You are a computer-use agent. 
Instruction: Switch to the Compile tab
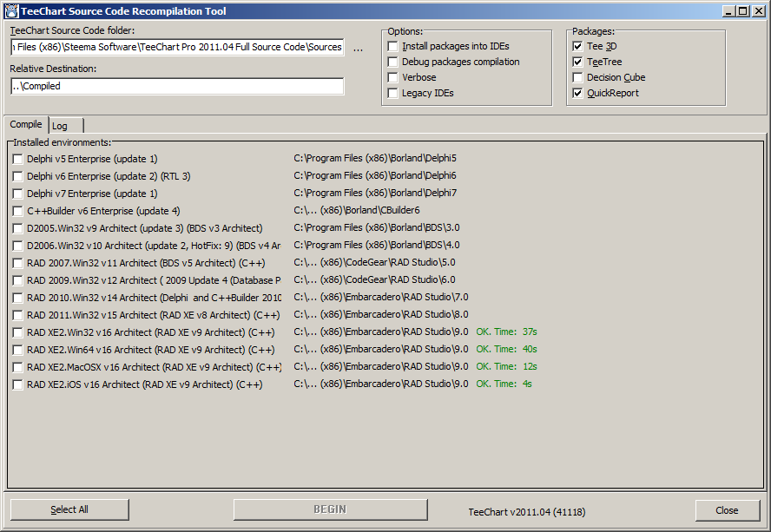pos(26,124)
